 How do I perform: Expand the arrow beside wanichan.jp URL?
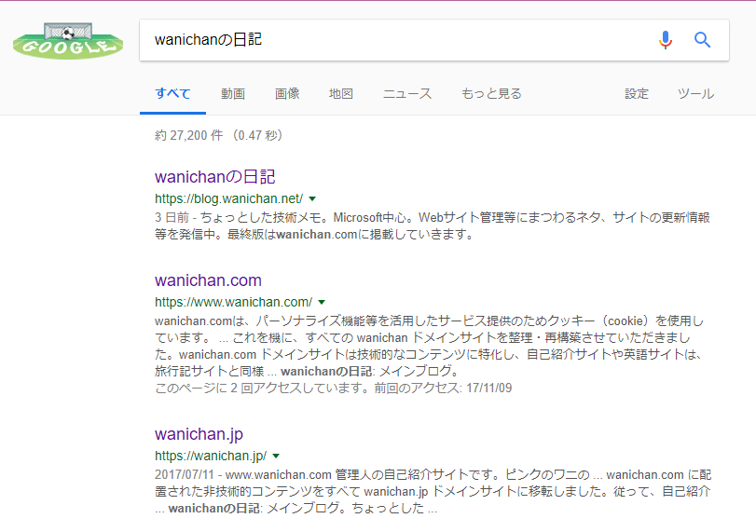[276, 456]
